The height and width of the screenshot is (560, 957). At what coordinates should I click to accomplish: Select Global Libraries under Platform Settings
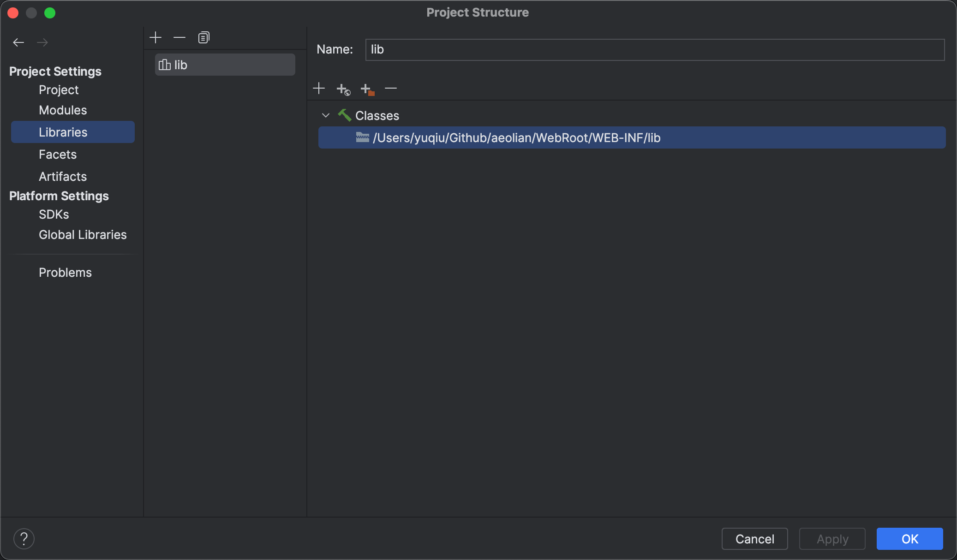83,235
